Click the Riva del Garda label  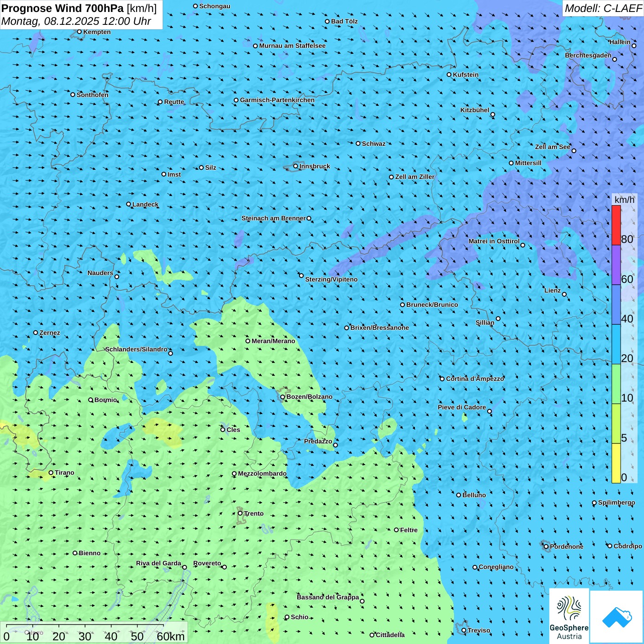pos(159,563)
